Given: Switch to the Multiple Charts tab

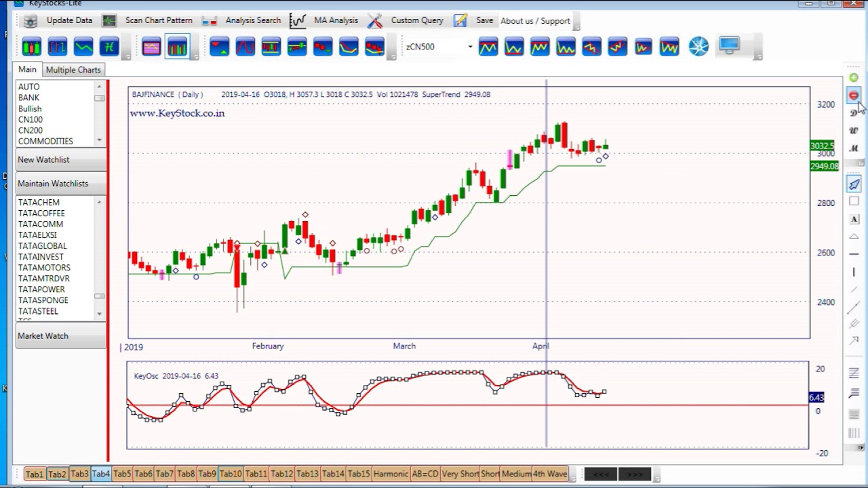Looking at the screenshot, I should point(73,70).
